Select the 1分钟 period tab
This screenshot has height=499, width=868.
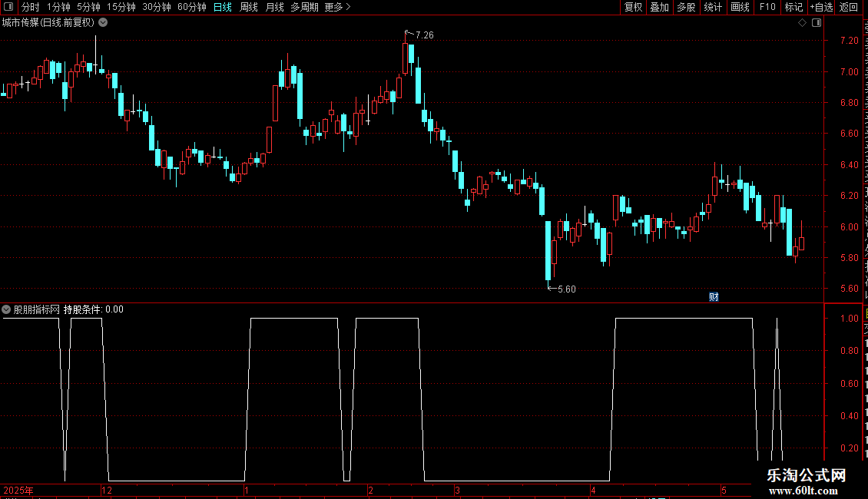tap(58, 7)
